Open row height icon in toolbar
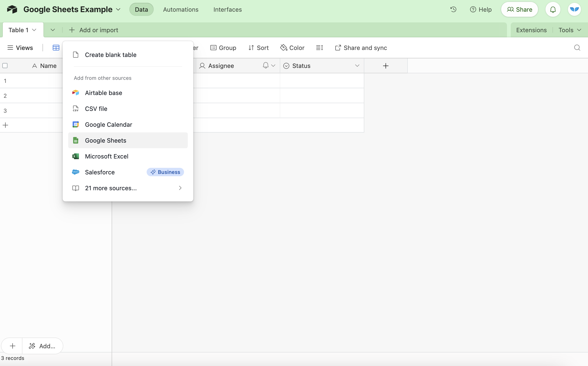Viewport: 588px width, 366px height. point(319,48)
